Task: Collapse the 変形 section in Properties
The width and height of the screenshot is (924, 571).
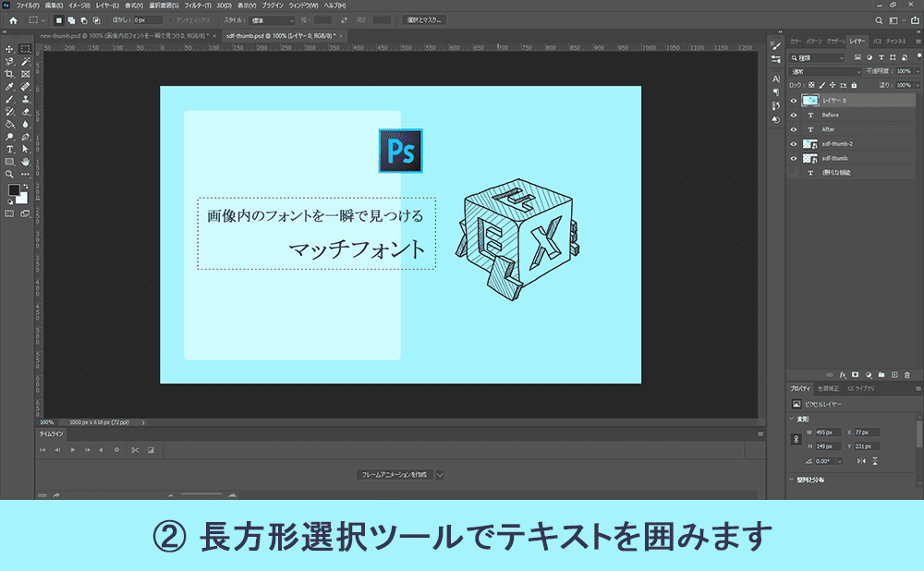Action: [x=792, y=419]
